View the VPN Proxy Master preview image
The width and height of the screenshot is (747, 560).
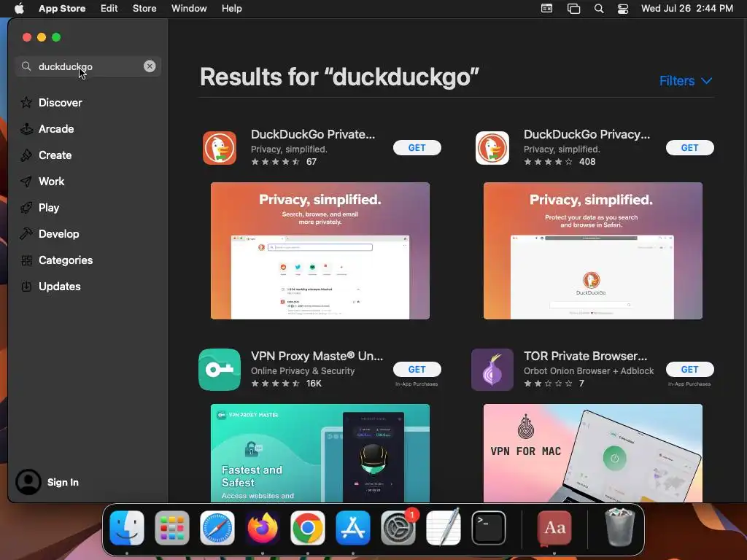tap(320, 453)
